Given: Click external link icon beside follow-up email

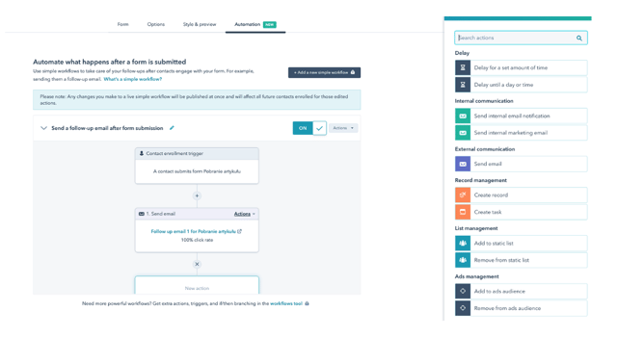Looking at the screenshot, I should (x=240, y=231).
